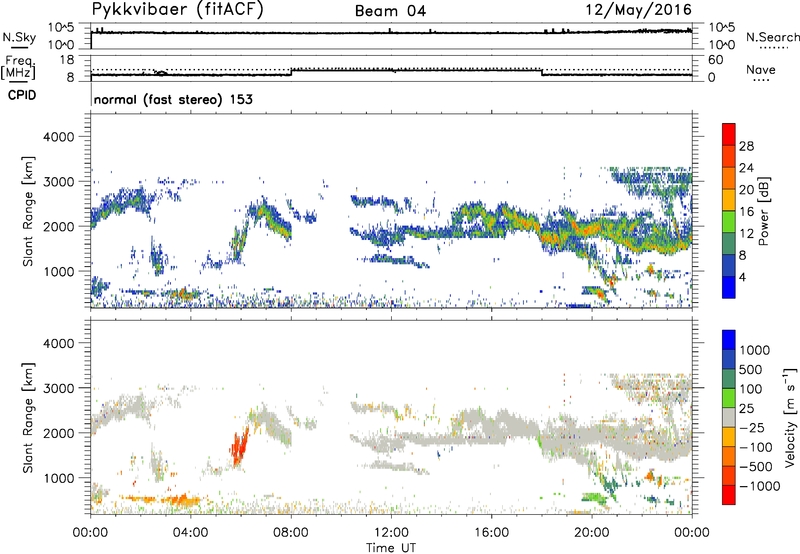Image resolution: width=800 pixels, height=554 pixels.
Task: Click the "20" Power colorbar tick label
Action: pos(746,190)
